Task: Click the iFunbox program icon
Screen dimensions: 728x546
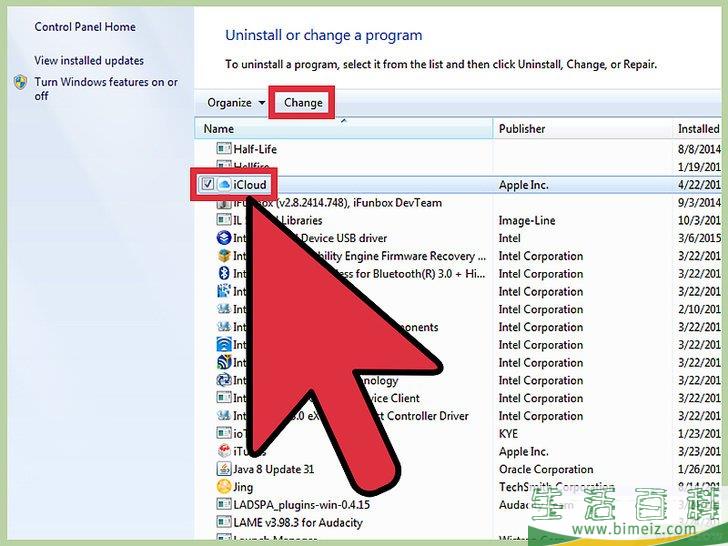Action: tap(224, 202)
